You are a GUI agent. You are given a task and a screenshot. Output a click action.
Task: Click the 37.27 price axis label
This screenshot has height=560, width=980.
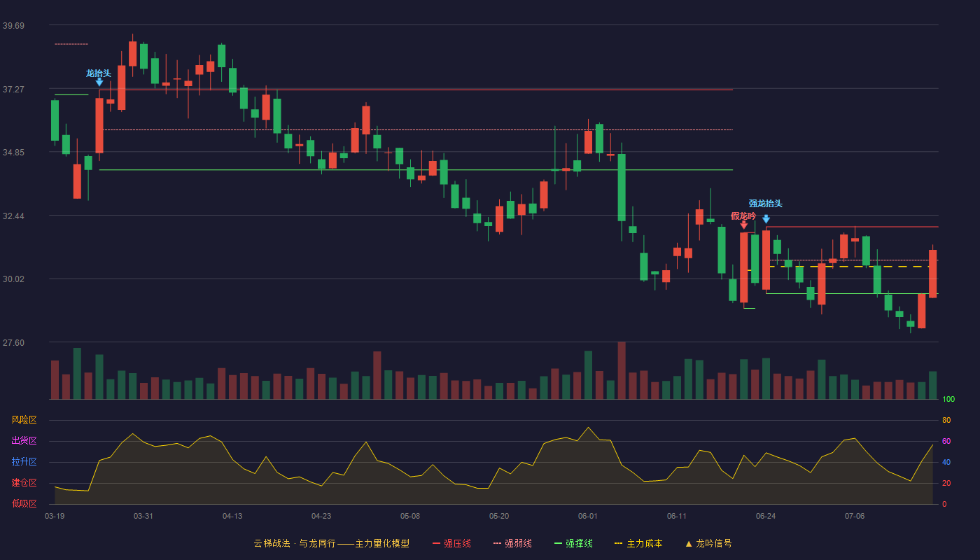(x=13, y=90)
